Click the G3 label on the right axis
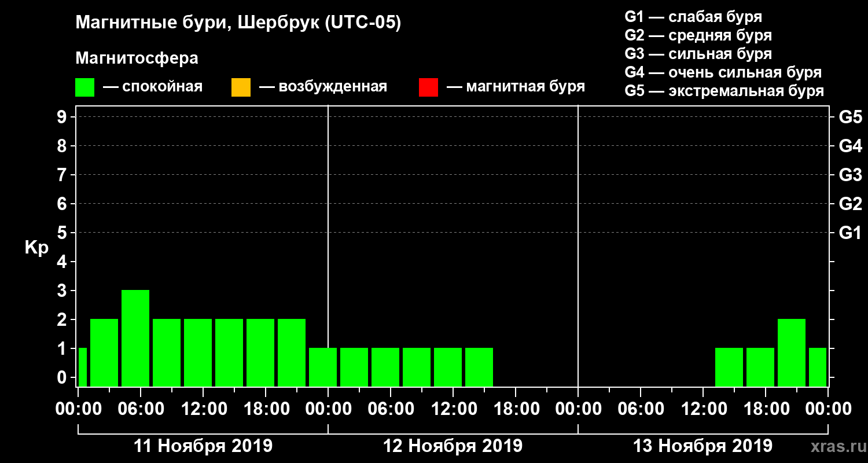 (850, 175)
